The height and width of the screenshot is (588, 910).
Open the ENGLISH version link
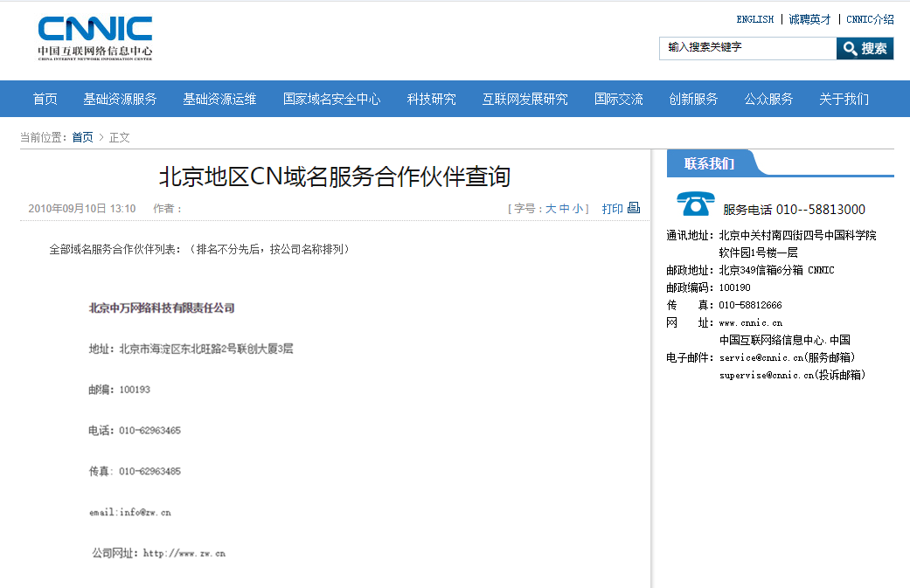tap(755, 20)
